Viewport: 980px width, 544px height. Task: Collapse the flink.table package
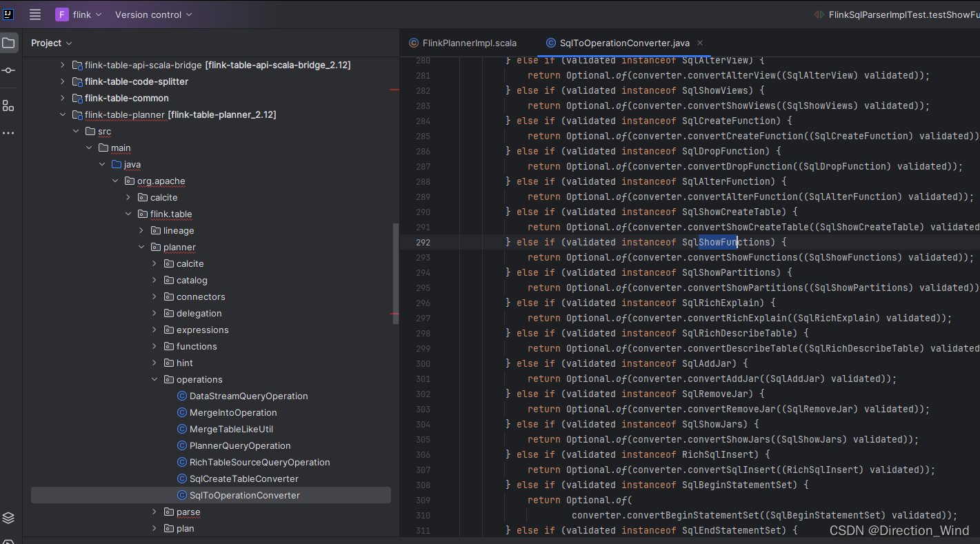129,214
